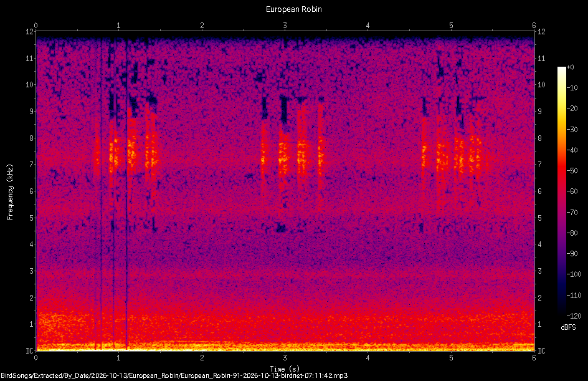Click the '-40' colorbar label
588x381 pixels.
tap(572, 150)
